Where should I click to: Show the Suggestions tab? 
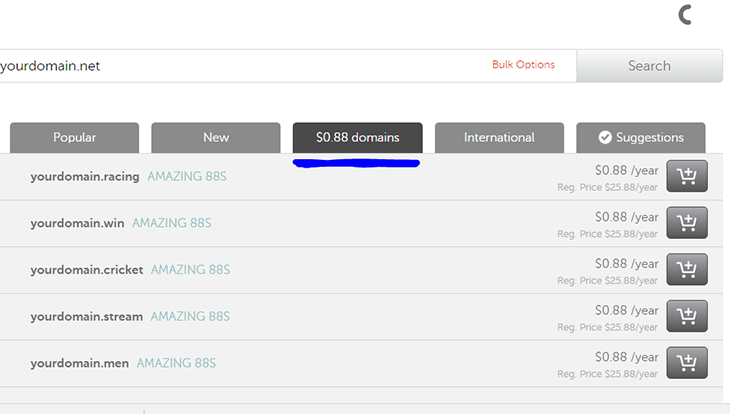point(641,137)
